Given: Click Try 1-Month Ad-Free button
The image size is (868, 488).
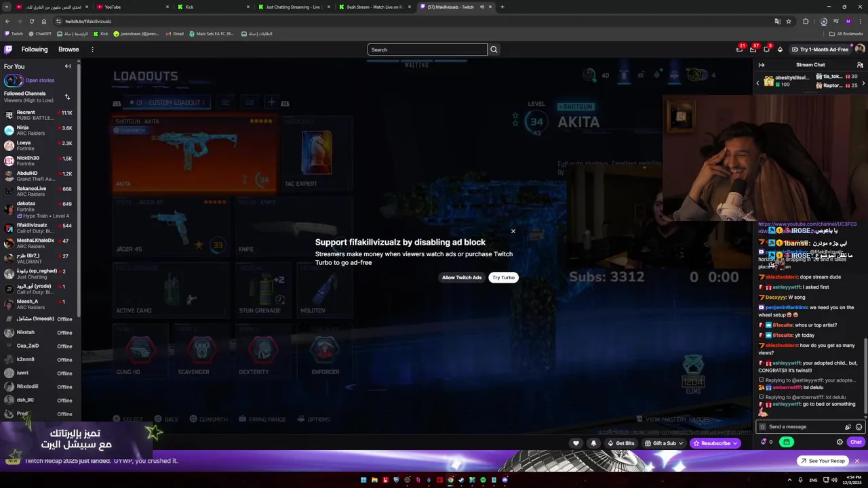Looking at the screenshot, I should click(x=819, y=49).
